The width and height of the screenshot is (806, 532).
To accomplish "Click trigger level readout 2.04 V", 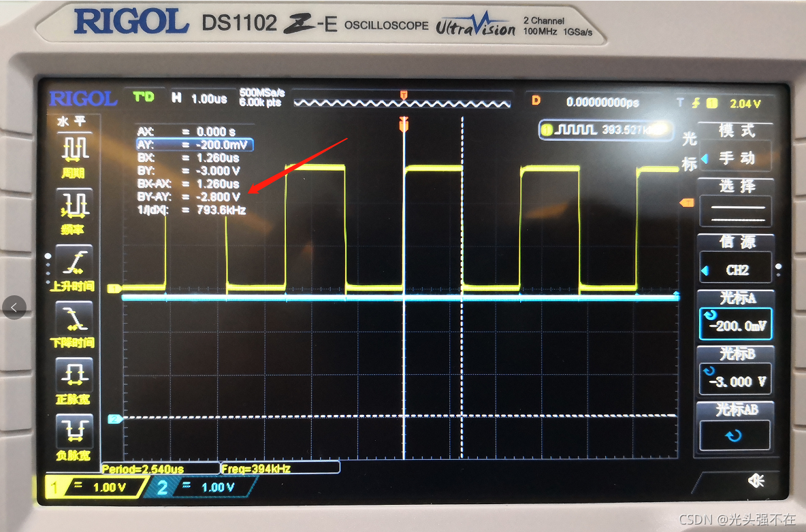I will (745, 103).
